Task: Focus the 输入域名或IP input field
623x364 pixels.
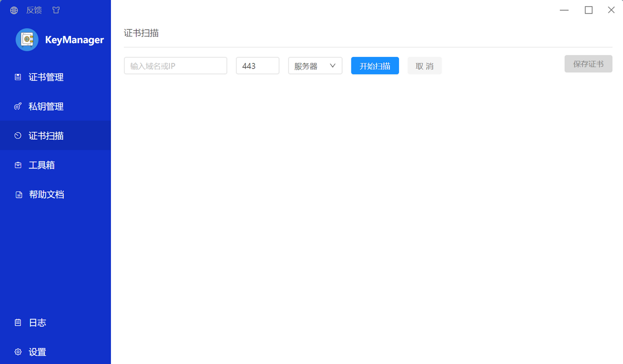Action: point(175,66)
